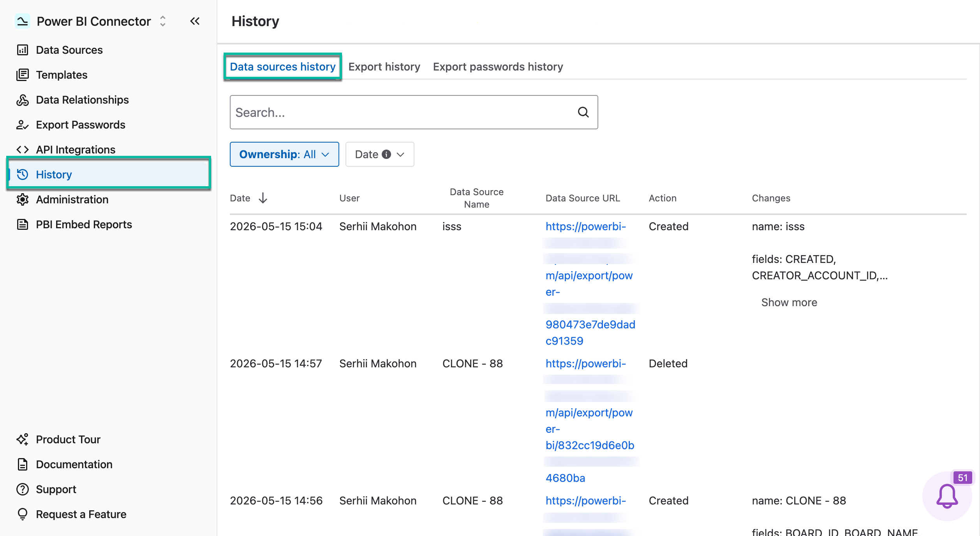Open URL of deleted CLONE - 88 row
980x536 pixels.
[x=590, y=420]
